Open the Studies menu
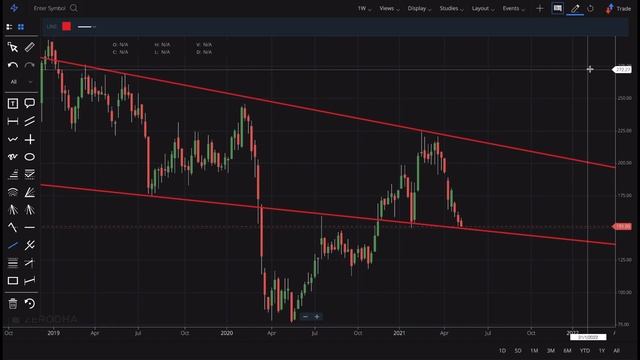 click(451, 8)
